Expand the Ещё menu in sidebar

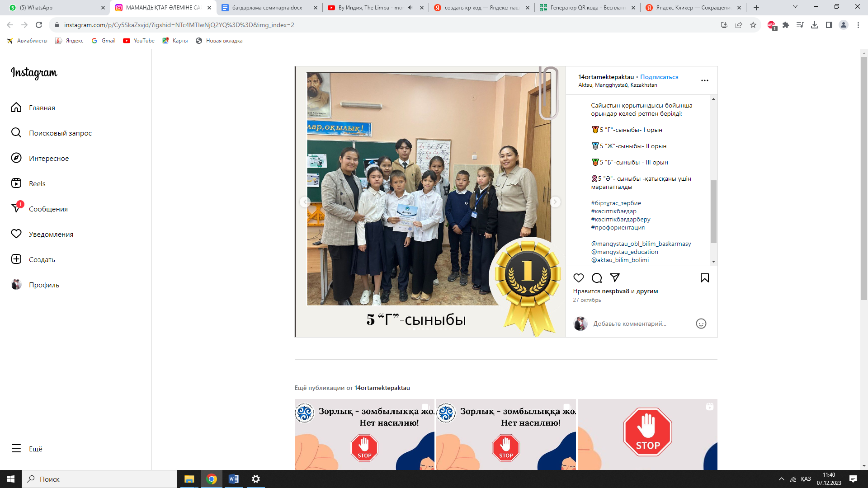tap(35, 449)
